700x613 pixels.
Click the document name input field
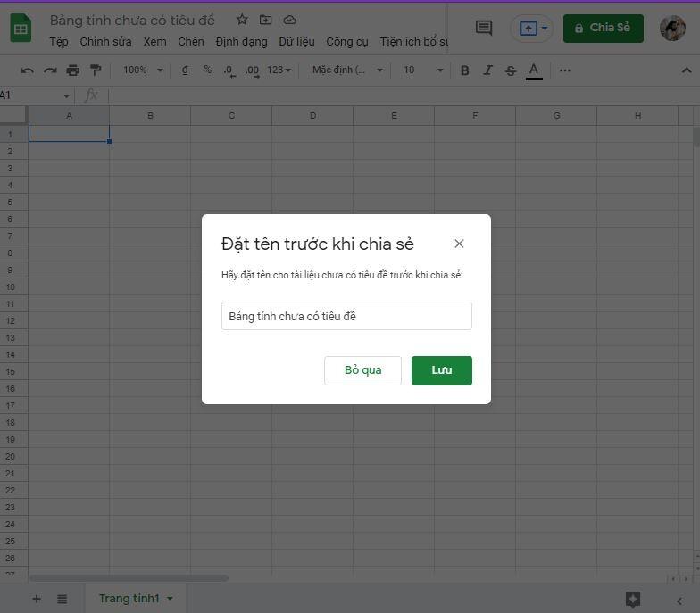tap(346, 316)
